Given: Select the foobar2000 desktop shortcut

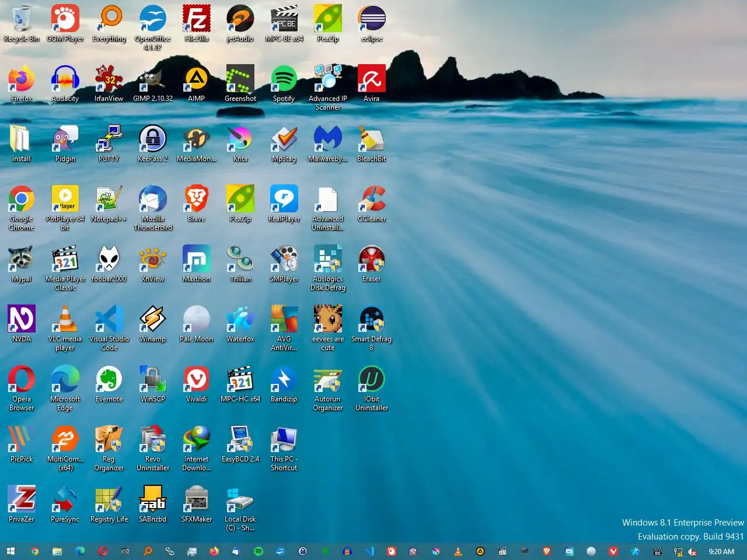Looking at the screenshot, I should (109, 265).
